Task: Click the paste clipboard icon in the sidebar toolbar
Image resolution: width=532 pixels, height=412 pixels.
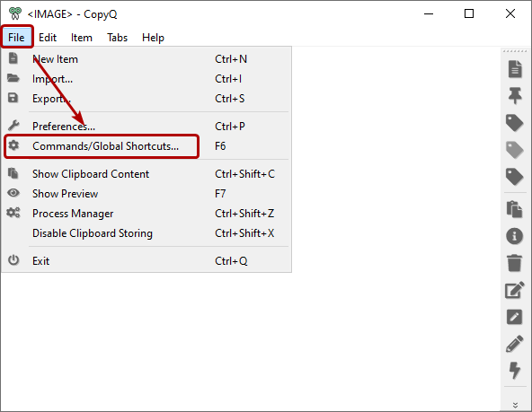Action: pyautogui.click(x=515, y=209)
